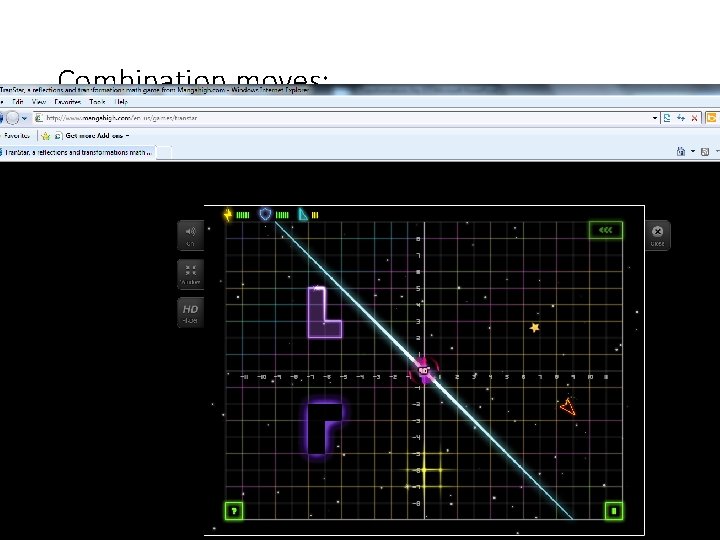Click the red stop loading icon
720x540 pixels.
click(x=694, y=118)
